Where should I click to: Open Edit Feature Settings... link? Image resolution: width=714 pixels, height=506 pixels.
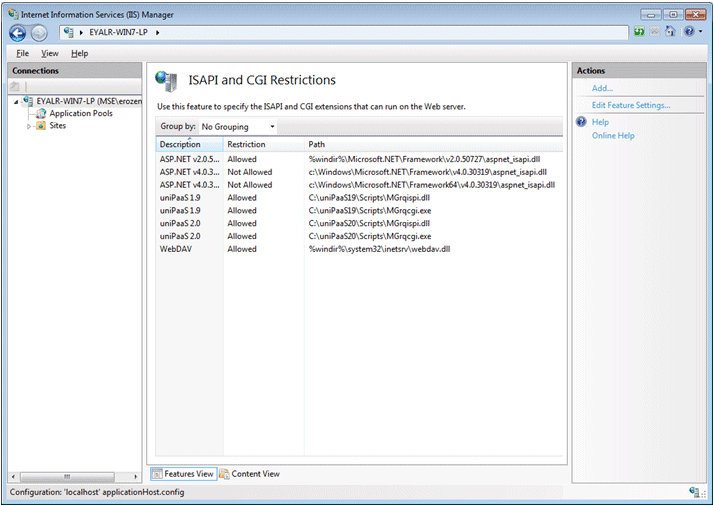tap(631, 105)
